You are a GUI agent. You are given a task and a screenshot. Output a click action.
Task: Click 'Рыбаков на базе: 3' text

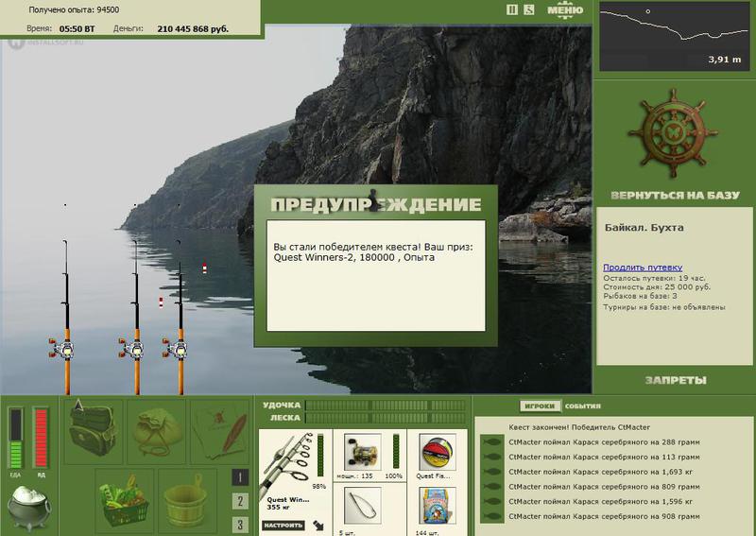coord(641,296)
